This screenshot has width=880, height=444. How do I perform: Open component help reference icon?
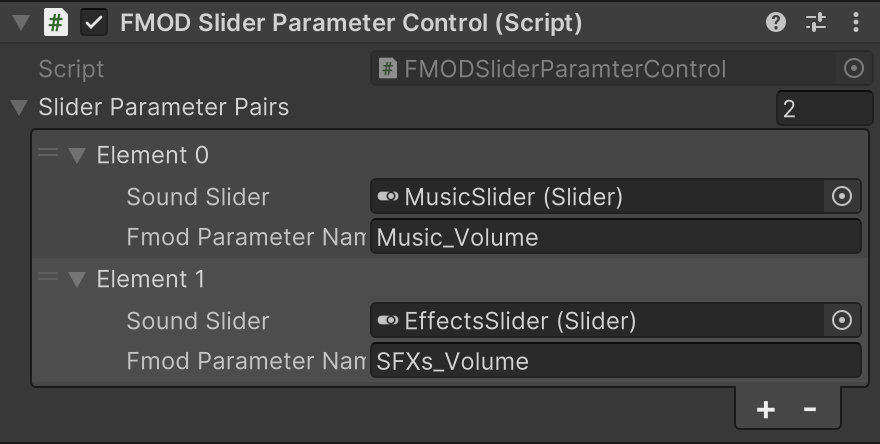click(x=776, y=22)
